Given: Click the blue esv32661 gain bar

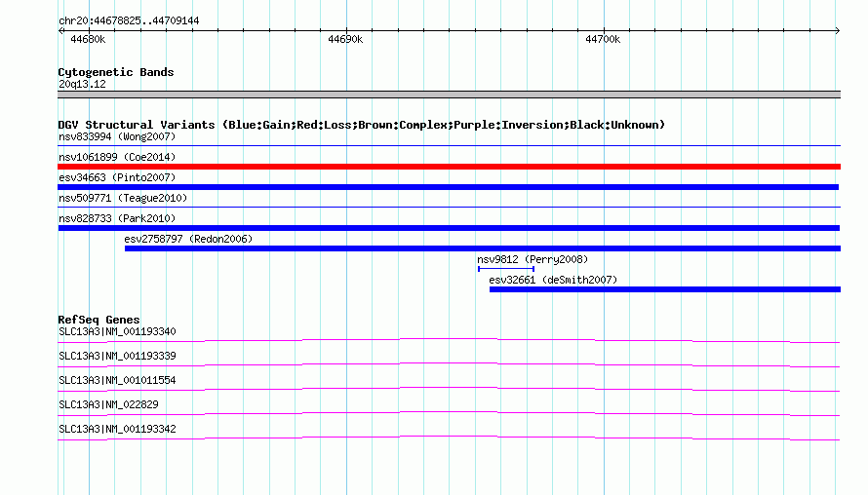Looking at the screenshot, I should [x=665, y=289].
